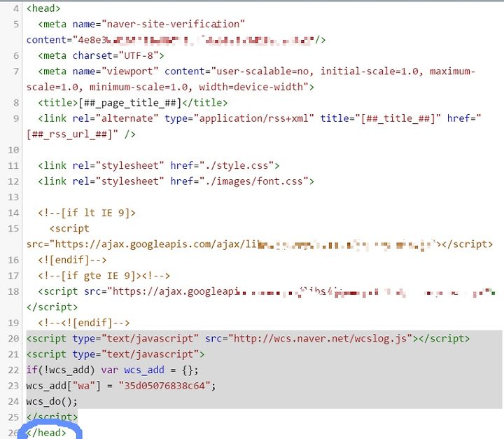Click line number 5 in the gutter
The image size is (504, 439).
[16, 24]
